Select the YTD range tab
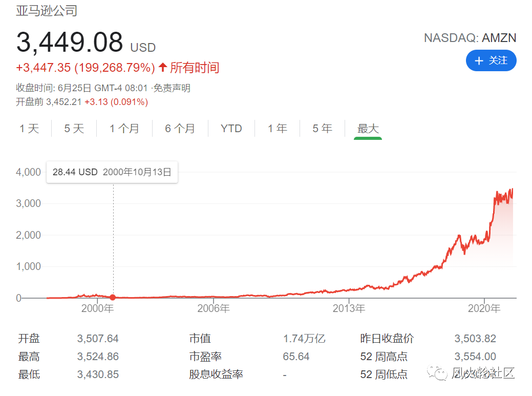This screenshot has height=396, width=532. (x=231, y=129)
